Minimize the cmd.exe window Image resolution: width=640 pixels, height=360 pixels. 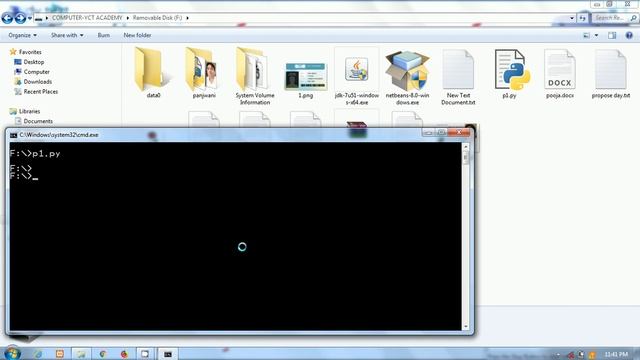tap(428, 133)
